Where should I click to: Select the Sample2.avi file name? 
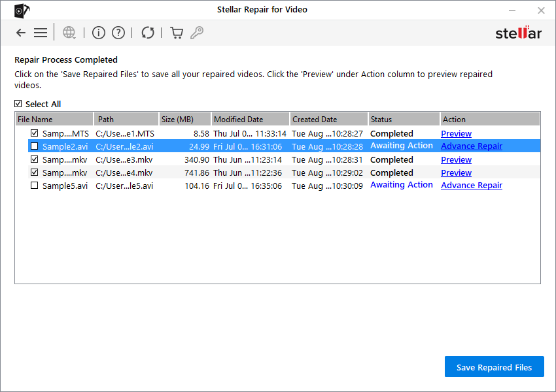(65, 146)
